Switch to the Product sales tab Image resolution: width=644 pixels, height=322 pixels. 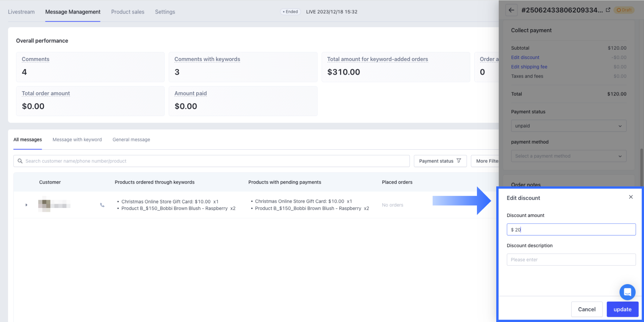(x=128, y=12)
